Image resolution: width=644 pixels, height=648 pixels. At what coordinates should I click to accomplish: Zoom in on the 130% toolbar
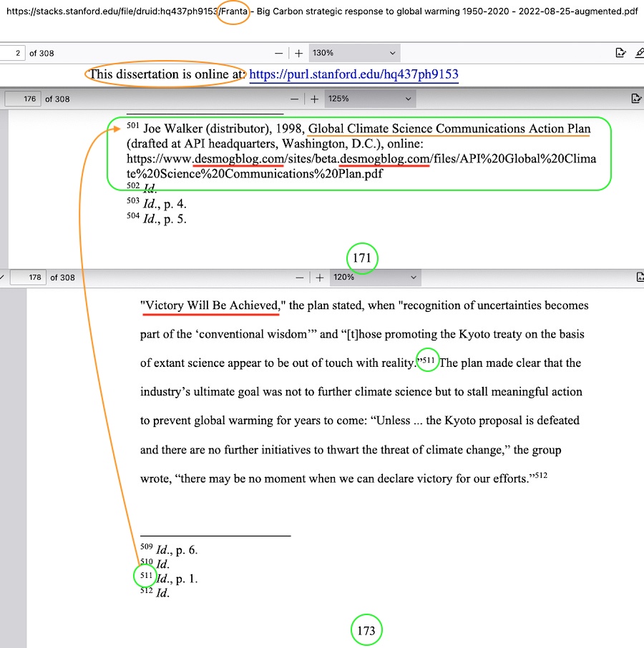(x=299, y=54)
